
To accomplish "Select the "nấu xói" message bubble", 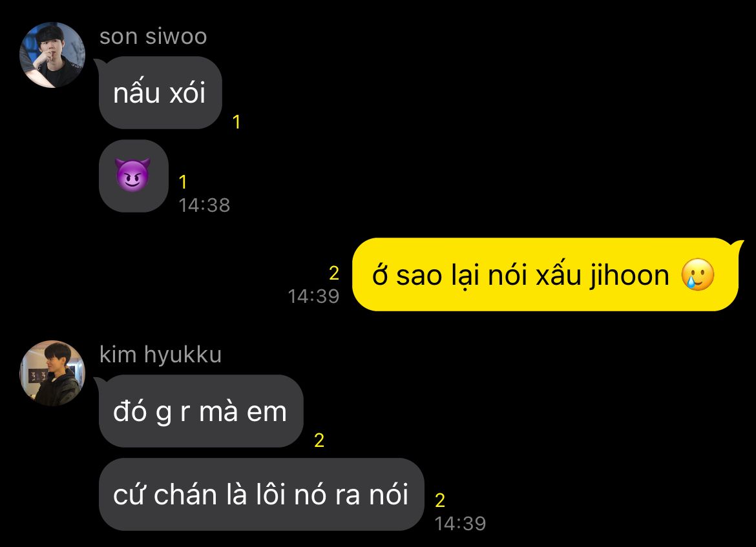I will pyautogui.click(x=160, y=92).
